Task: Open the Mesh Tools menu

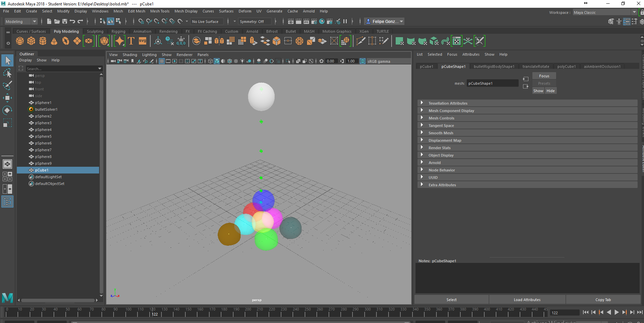Action: [x=159, y=11]
